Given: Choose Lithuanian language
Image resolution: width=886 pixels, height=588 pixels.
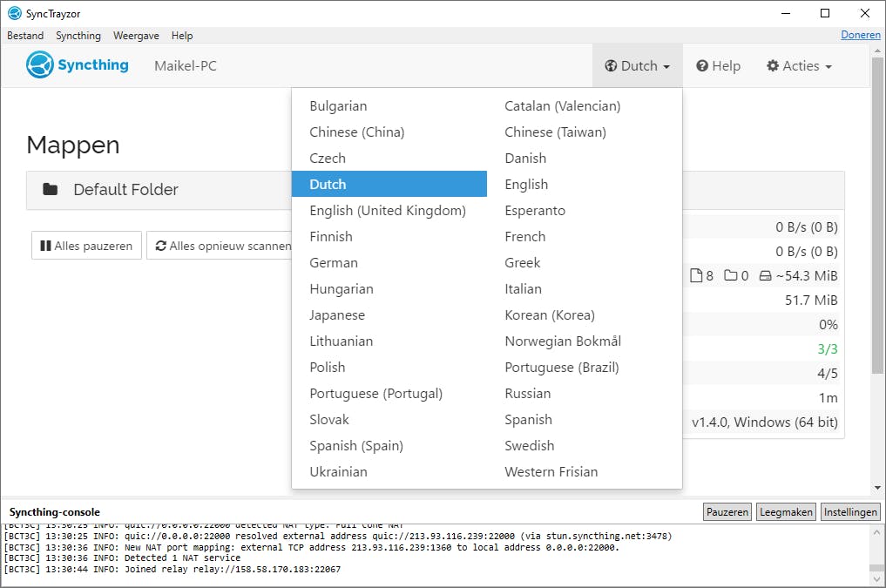Looking at the screenshot, I should 389,341.
